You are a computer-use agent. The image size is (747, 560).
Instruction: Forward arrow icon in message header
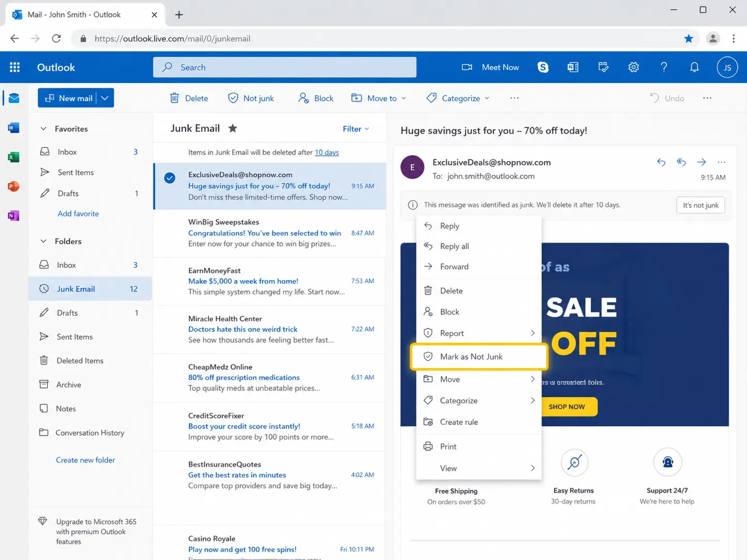pos(702,162)
